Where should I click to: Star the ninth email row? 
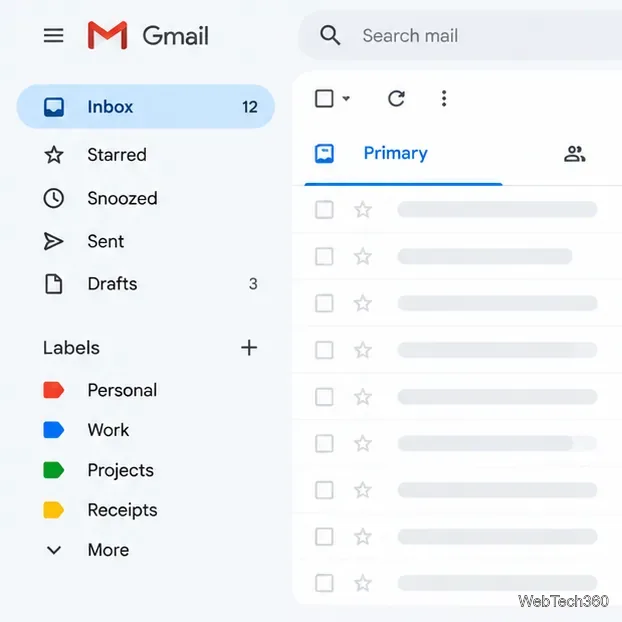[x=363, y=583]
